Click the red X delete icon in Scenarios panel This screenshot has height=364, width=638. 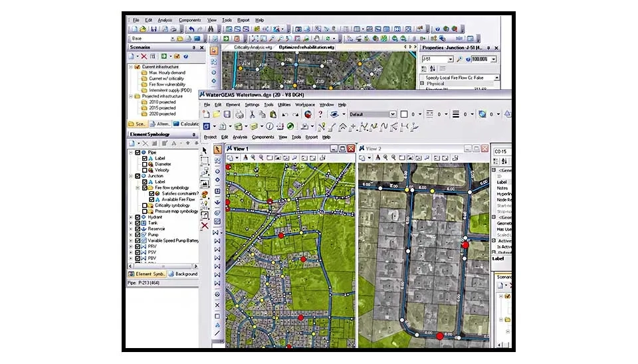click(x=144, y=56)
